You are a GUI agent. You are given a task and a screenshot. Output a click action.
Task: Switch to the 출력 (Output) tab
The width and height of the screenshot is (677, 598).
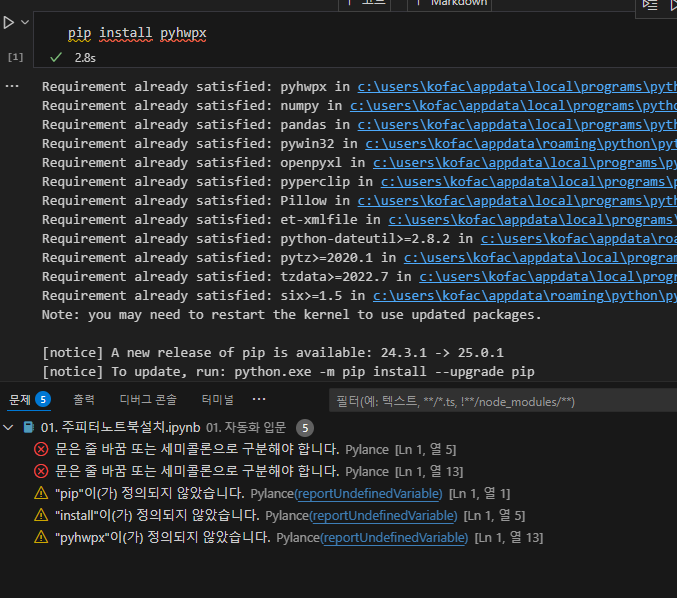coord(84,400)
